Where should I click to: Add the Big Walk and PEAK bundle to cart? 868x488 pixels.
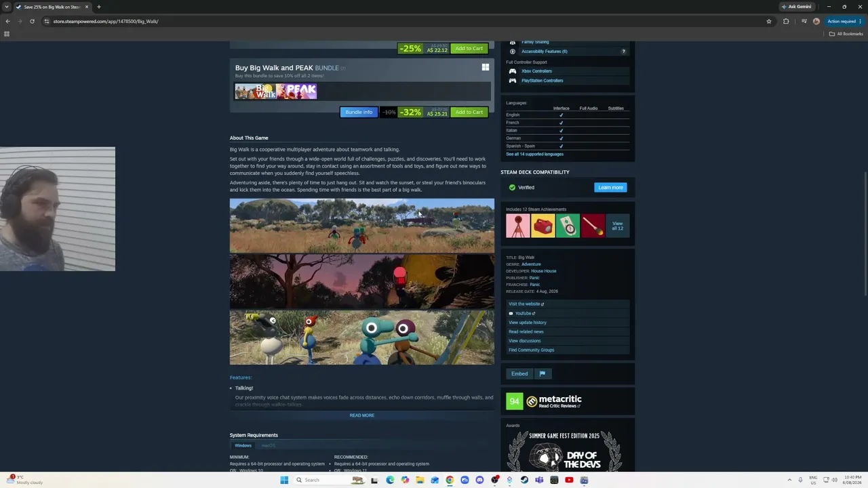(x=469, y=113)
